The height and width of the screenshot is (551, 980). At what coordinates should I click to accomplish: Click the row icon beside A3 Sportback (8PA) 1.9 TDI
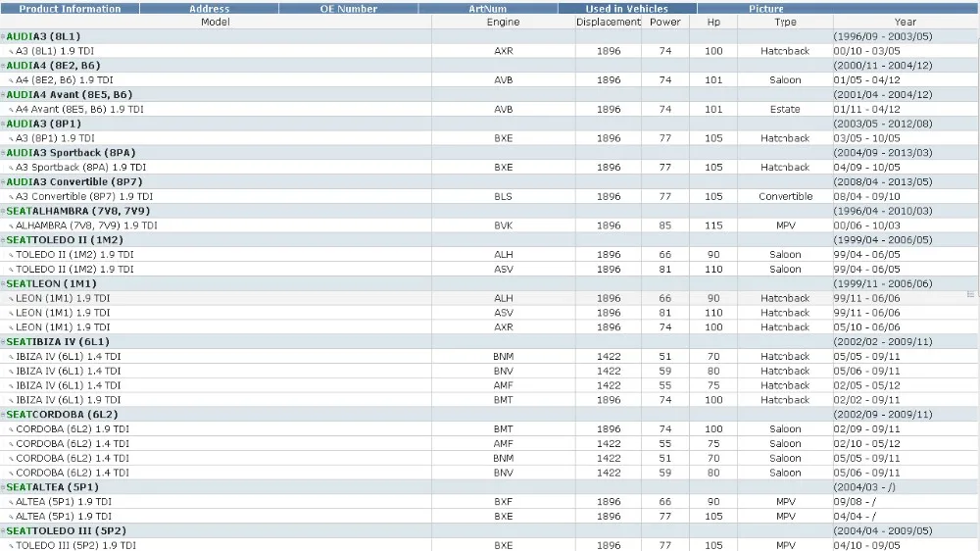point(11,169)
